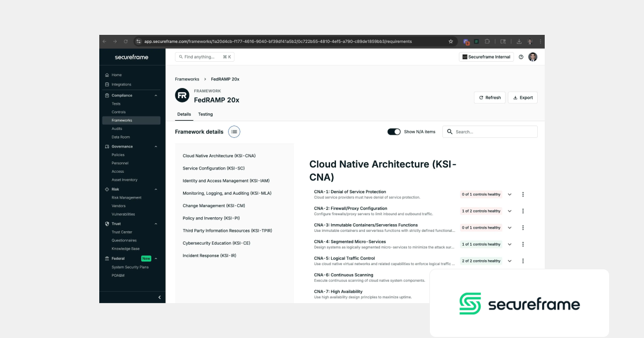The width and height of the screenshot is (644, 338).
Task: Click '1 of 2 controls healthy' badge
Action: [481, 211]
